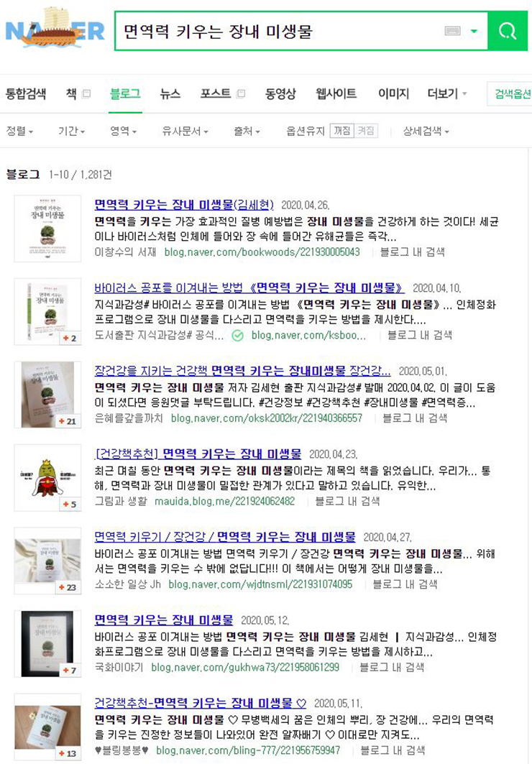Open the 기간 period dropdown

(x=72, y=131)
